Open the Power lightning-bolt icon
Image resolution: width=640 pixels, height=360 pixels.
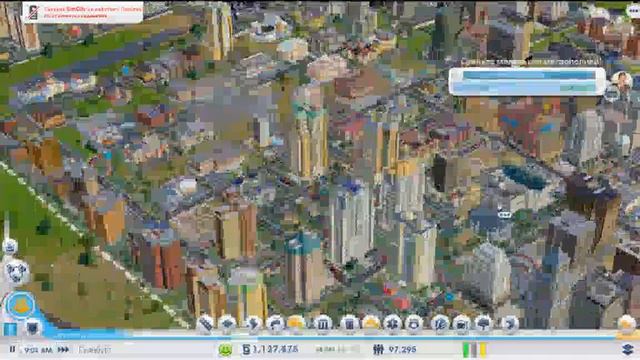point(253,324)
